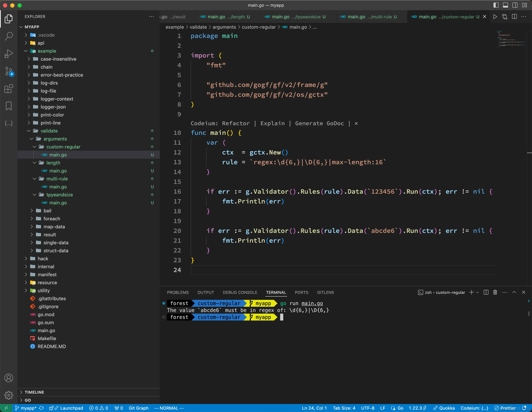Close the custom-regular main.go tab
The image size is (532, 412).
pos(484,17)
